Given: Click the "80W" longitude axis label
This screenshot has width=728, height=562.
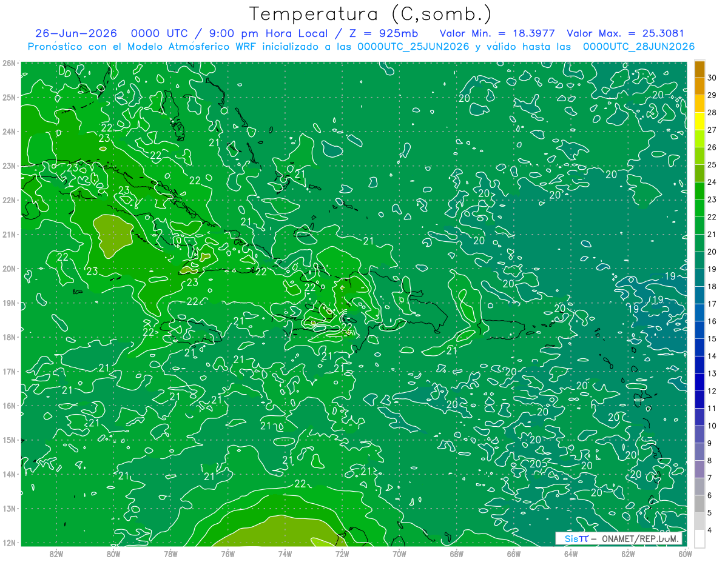Looking at the screenshot, I should (x=113, y=554).
